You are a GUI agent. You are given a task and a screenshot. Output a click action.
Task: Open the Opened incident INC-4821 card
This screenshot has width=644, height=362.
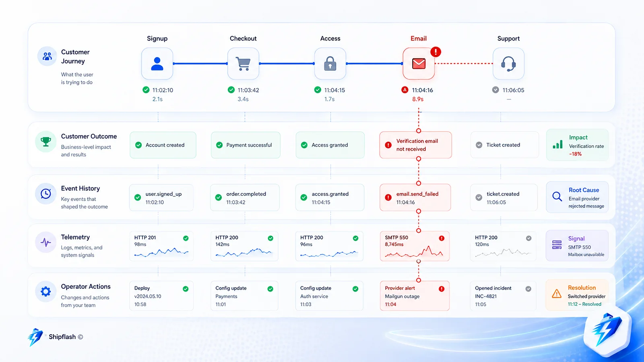pos(503,296)
